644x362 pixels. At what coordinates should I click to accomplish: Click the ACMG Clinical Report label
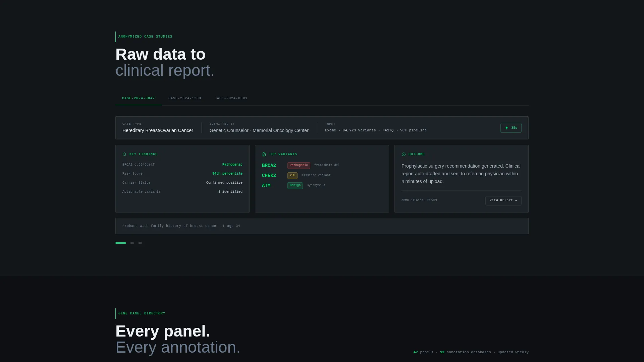coord(419,200)
